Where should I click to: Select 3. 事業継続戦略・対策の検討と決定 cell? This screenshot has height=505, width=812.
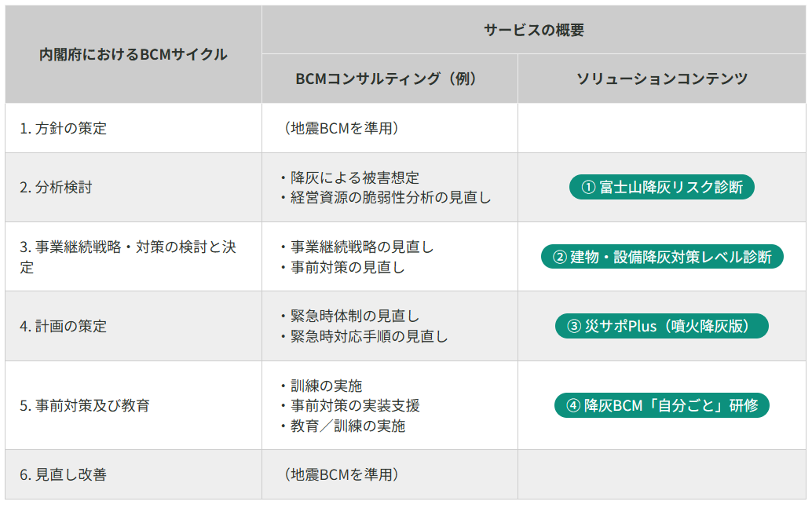click(128, 257)
